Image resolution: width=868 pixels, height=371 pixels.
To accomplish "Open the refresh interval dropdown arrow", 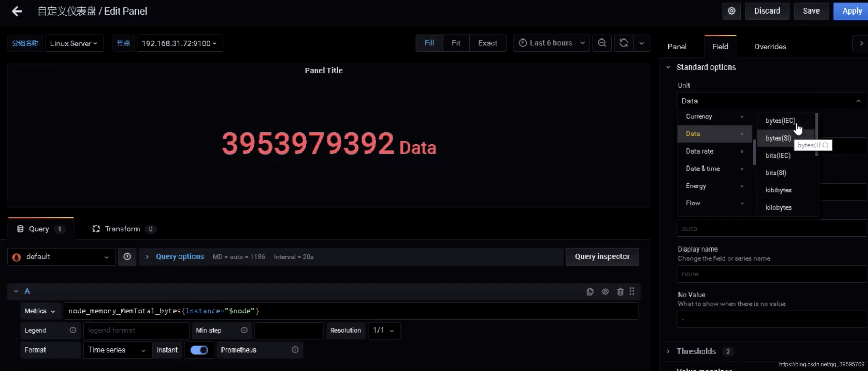I will (x=641, y=43).
